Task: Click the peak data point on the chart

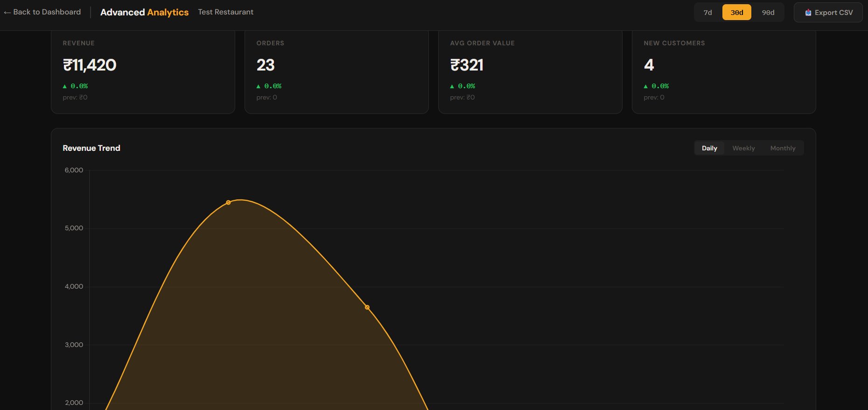Action: [x=228, y=202]
